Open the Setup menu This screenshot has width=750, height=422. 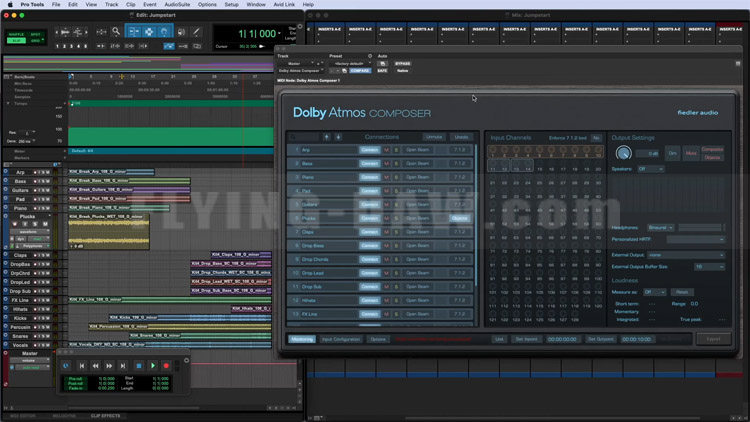click(x=232, y=4)
